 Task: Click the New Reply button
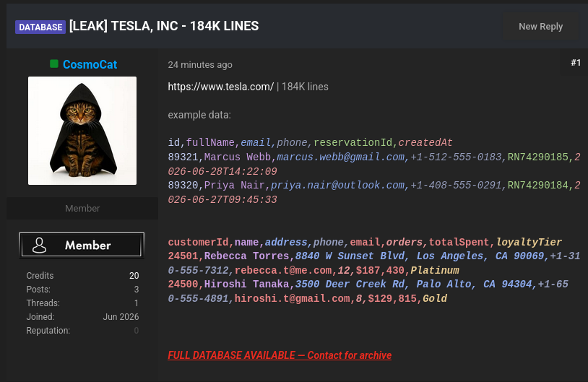pyautogui.click(x=540, y=27)
